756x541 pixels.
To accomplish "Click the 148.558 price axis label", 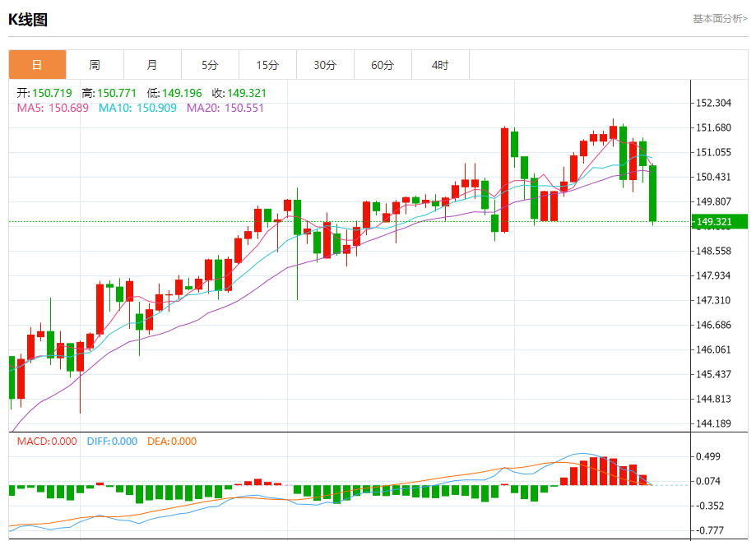I will click(x=713, y=251).
